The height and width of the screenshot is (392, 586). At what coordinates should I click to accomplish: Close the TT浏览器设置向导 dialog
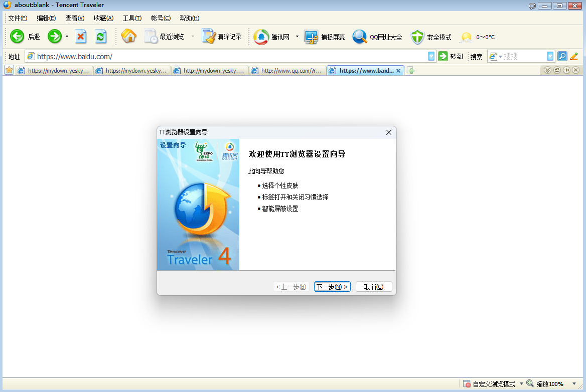pos(389,132)
